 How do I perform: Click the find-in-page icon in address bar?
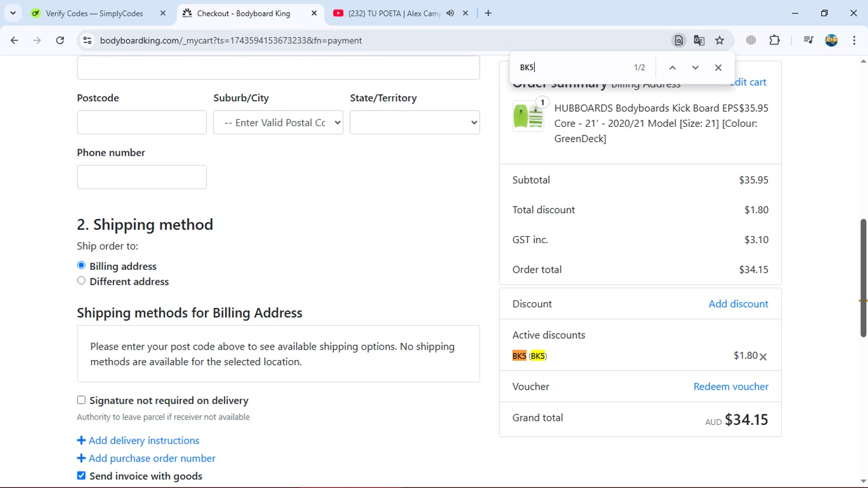(679, 41)
